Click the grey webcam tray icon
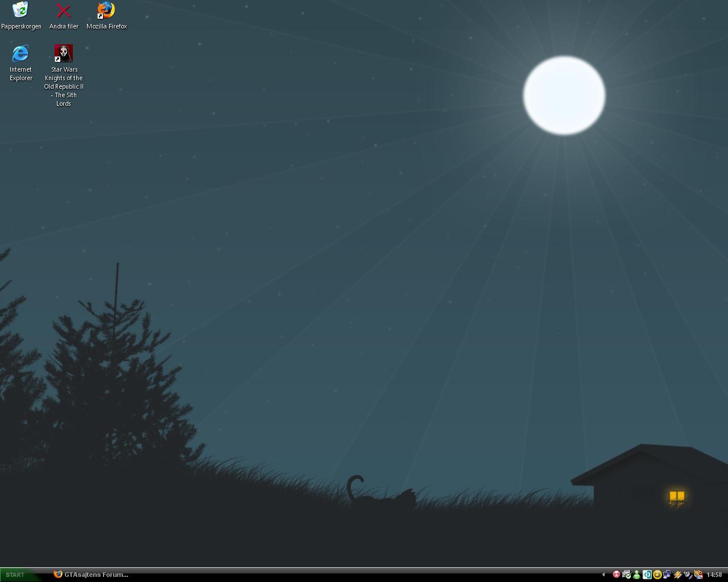Screen dimensions: 728x582 688,575
